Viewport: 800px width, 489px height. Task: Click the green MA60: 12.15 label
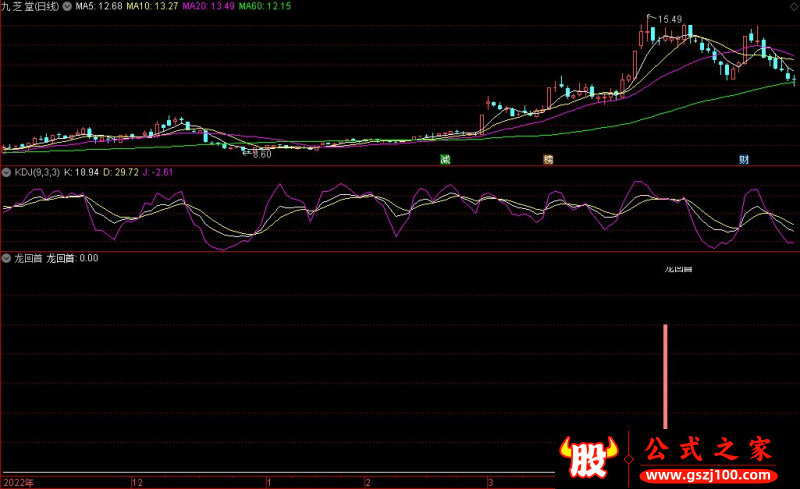click(x=266, y=6)
